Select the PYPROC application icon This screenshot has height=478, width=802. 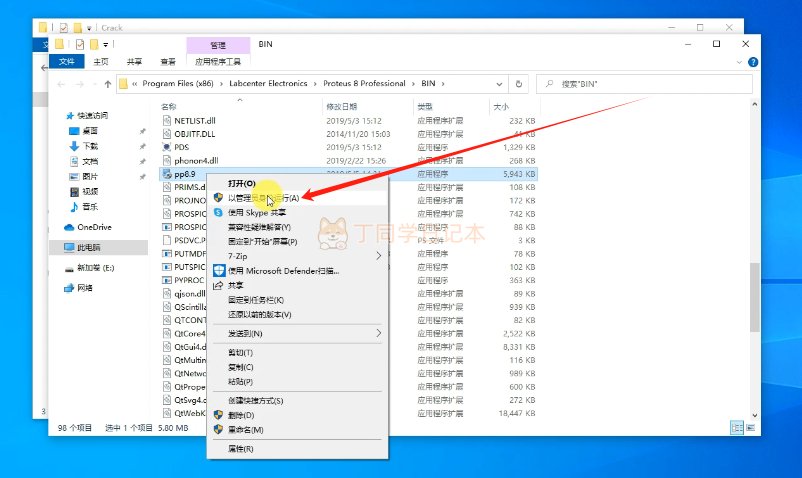(x=167, y=280)
